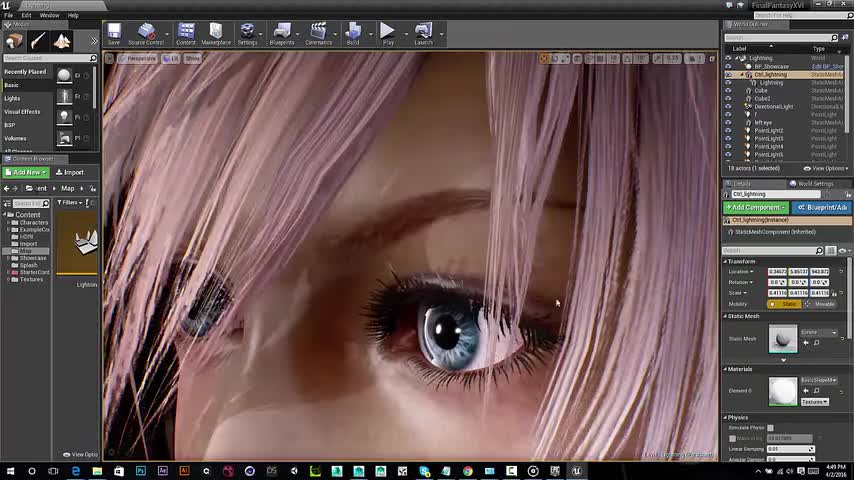This screenshot has height=480, width=854.
Task: Open Chrome from the taskbar
Action: coord(467,471)
